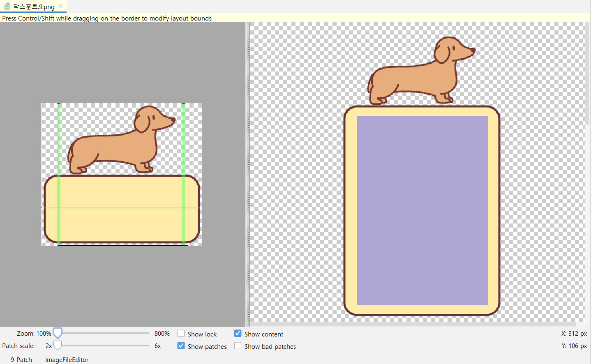Click the 6x end of Patch scale slider
The width and height of the screenshot is (591, 364).
158,346
